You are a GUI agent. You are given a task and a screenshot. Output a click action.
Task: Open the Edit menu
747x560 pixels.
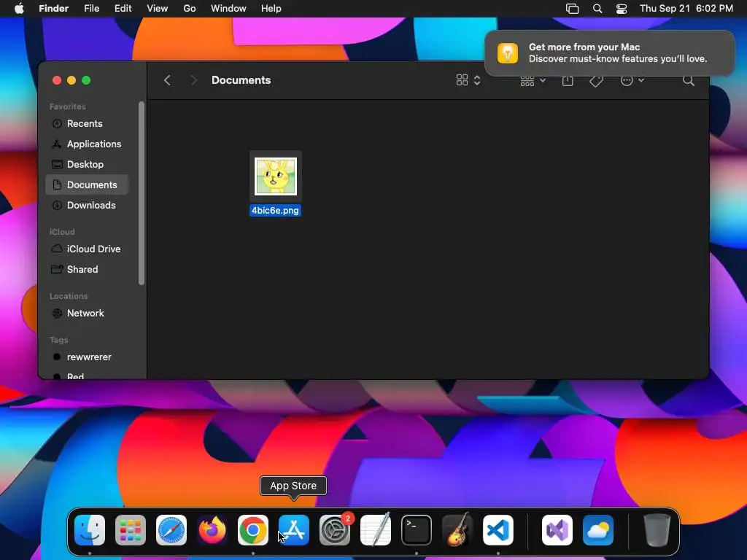[123, 9]
